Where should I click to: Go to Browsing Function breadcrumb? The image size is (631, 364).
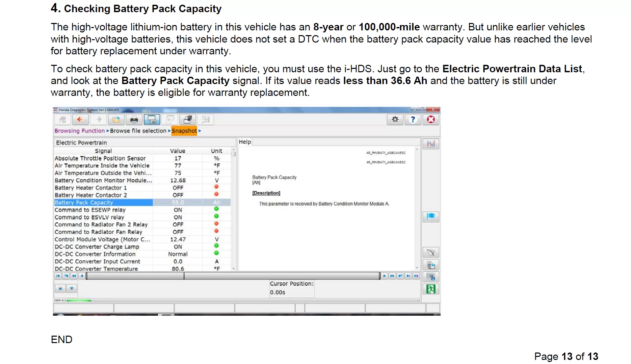coord(80,131)
